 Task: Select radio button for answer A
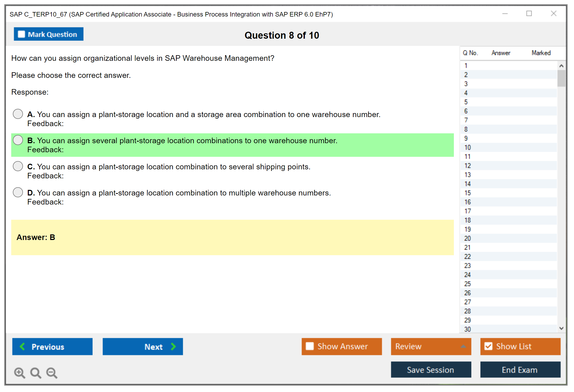tap(18, 114)
